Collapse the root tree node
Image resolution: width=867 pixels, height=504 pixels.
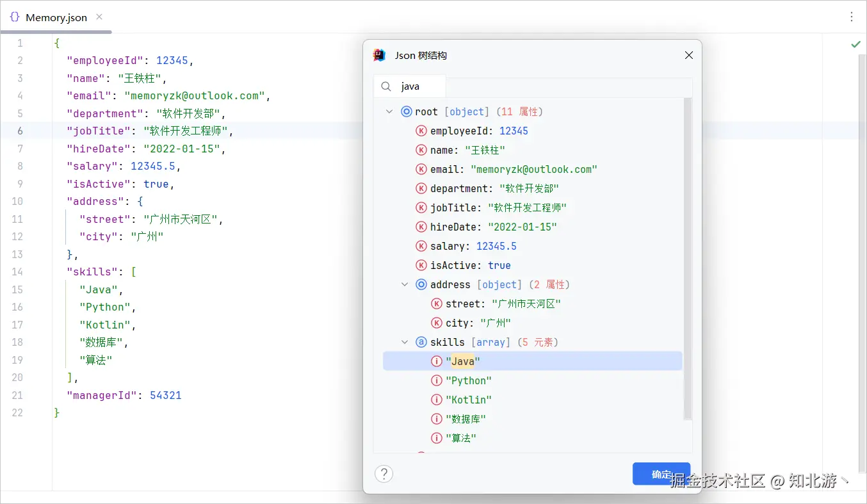click(x=389, y=111)
